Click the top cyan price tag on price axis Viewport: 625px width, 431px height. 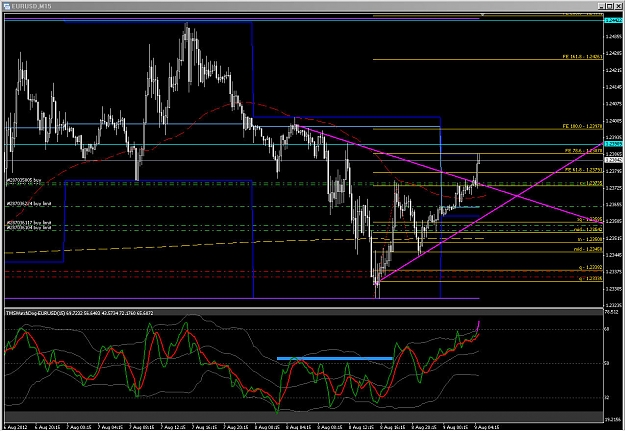pyautogui.click(x=614, y=20)
